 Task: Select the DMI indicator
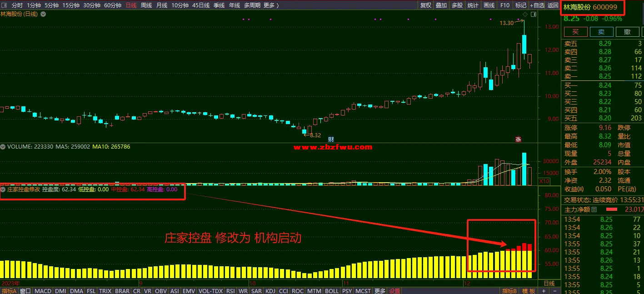[60, 291]
